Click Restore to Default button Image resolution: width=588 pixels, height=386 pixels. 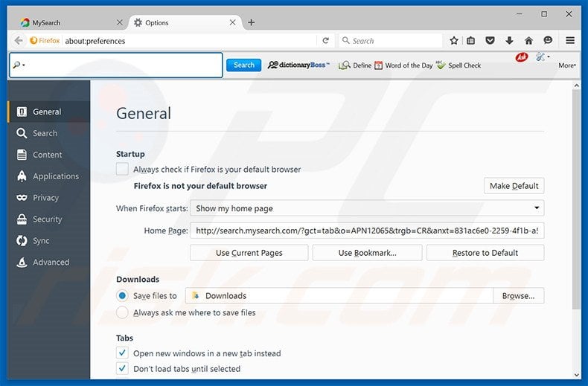tap(485, 253)
